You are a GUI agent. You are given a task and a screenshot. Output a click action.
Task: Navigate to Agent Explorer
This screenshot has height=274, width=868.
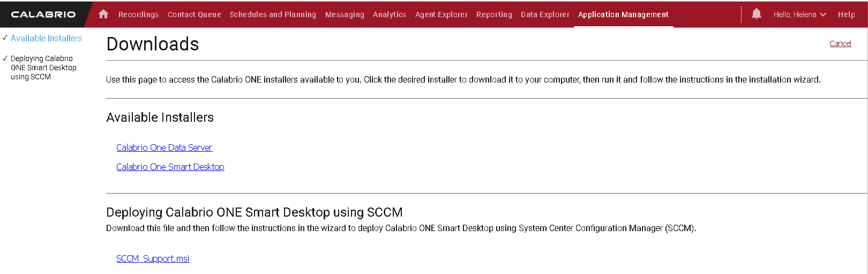coord(441,14)
